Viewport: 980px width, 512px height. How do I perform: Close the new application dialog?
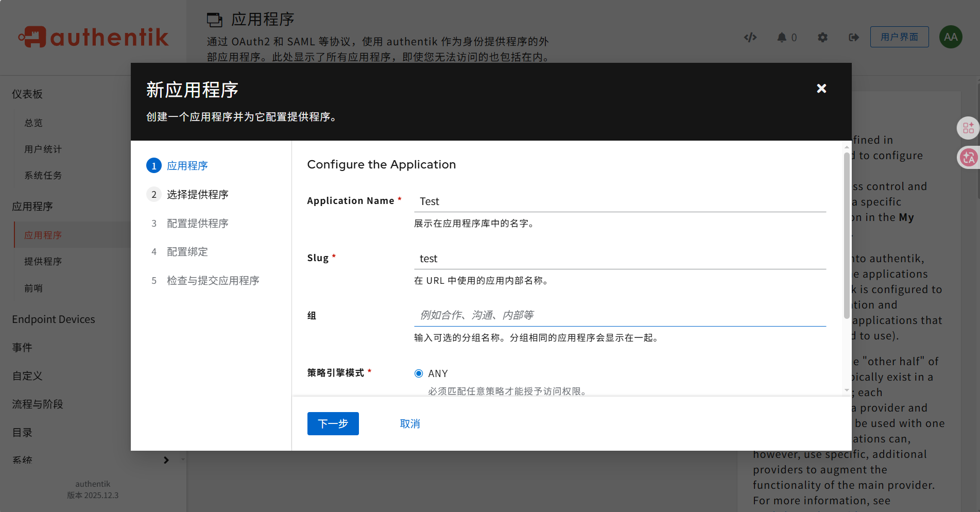click(x=821, y=89)
